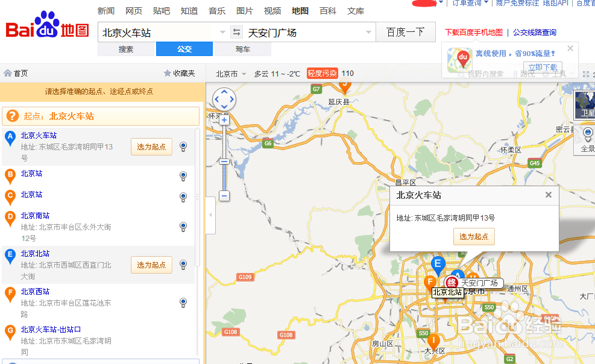595x364 pixels.
Task: Click orange I marker near 大兴区
Action: (x=433, y=342)
